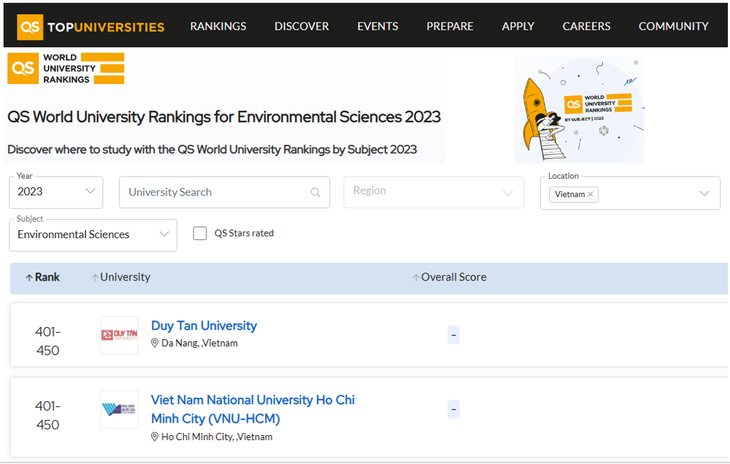Open the Duy Tan University link
730x464 pixels.
204,326
